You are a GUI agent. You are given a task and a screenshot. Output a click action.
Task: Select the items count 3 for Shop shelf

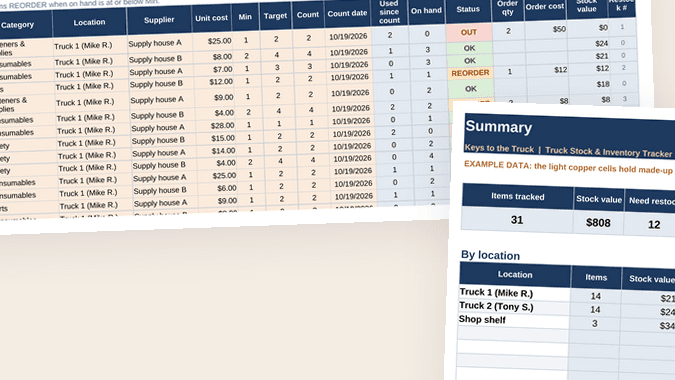[x=594, y=324]
